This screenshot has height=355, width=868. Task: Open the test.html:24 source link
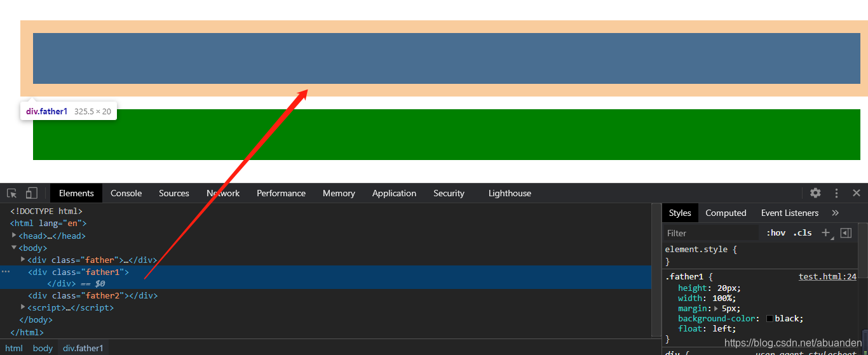827,277
